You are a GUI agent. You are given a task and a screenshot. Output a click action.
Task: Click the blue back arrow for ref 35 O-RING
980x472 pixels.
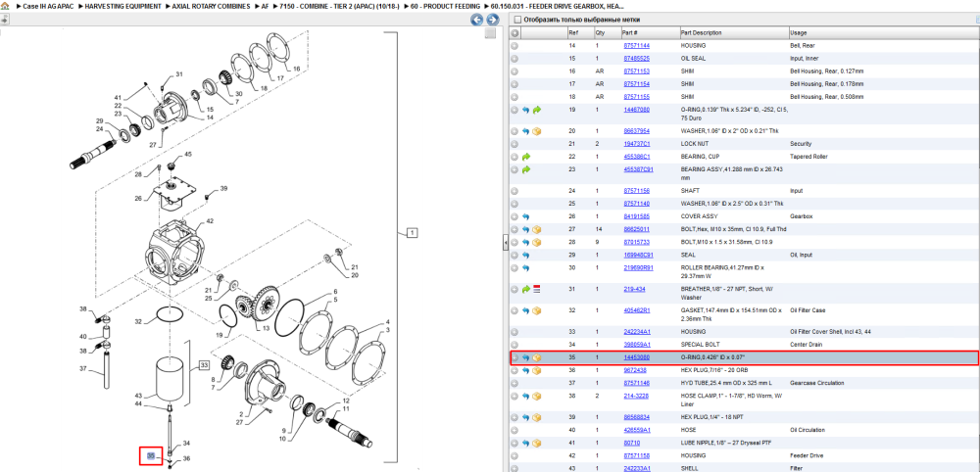click(x=525, y=357)
